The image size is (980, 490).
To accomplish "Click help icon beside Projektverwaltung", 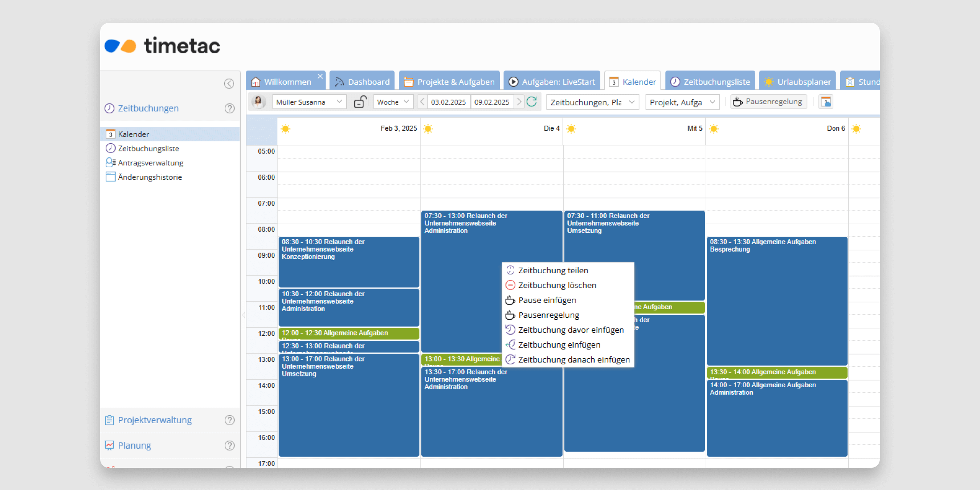I will pos(229,420).
